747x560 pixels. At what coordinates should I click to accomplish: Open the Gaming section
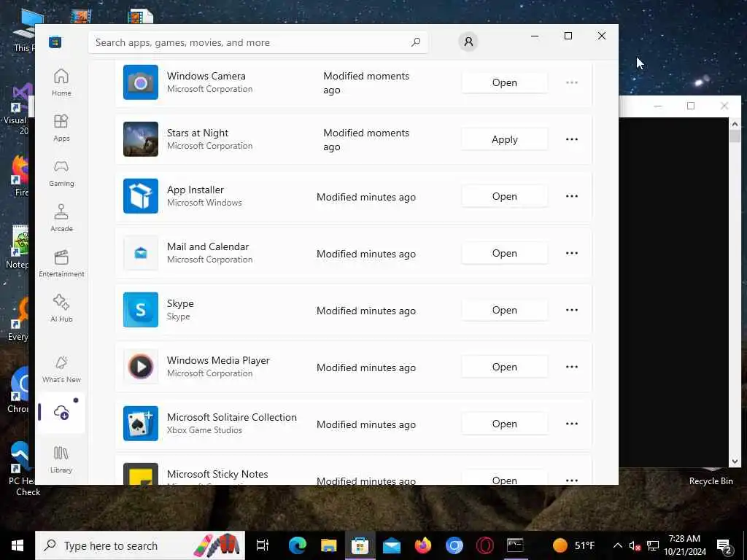tap(61, 173)
